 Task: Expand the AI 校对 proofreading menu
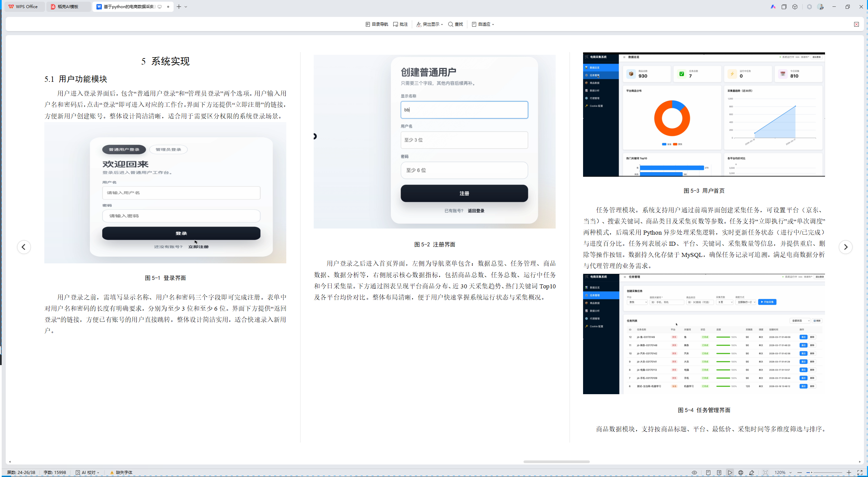pyautogui.click(x=87, y=472)
